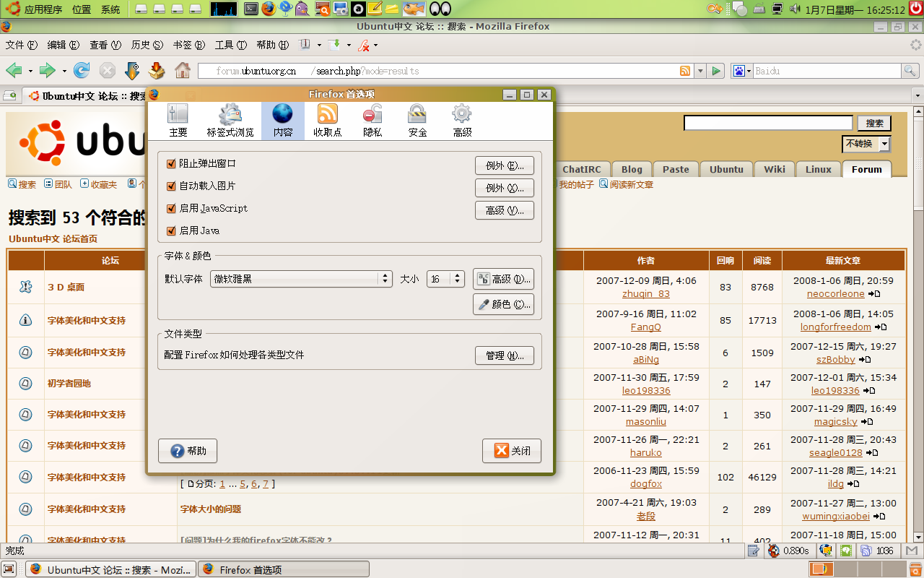This screenshot has height=578, width=924.
Task: Open the 安全 (Security) lock pane
Action: pyautogui.click(x=417, y=121)
